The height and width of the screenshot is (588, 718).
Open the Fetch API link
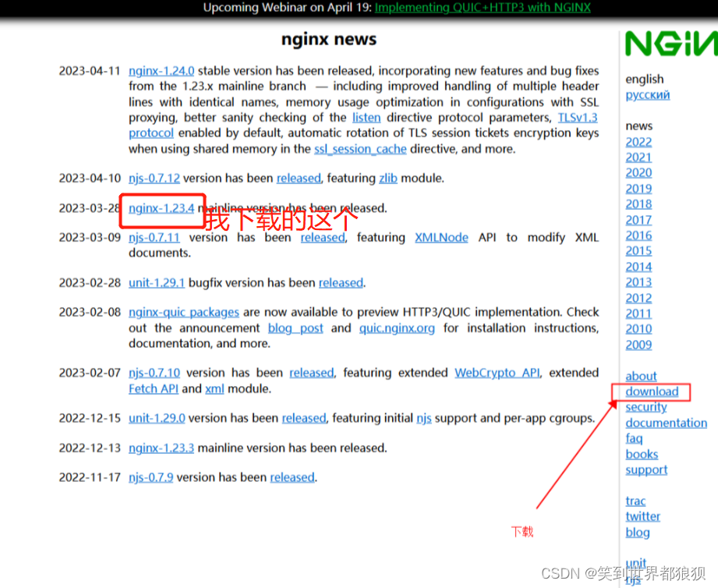(x=154, y=389)
